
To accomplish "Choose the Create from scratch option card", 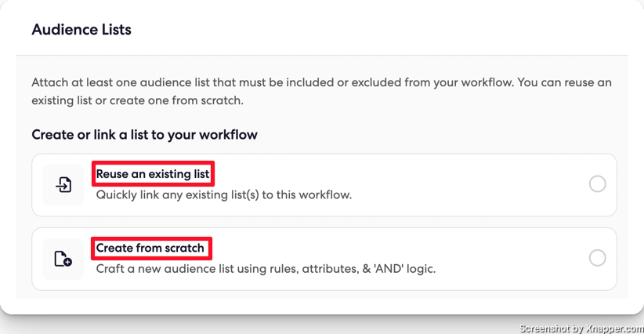I will click(324, 259).
